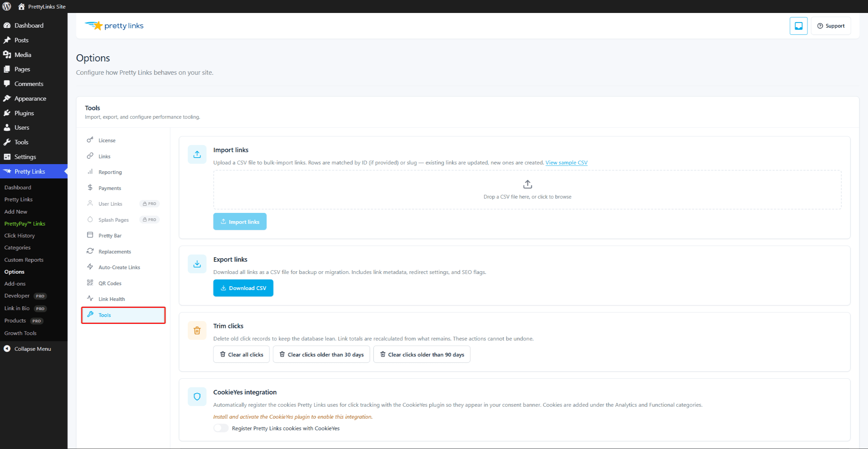Open the Link Health options tab
868x449 pixels.
[x=123, y=299]
